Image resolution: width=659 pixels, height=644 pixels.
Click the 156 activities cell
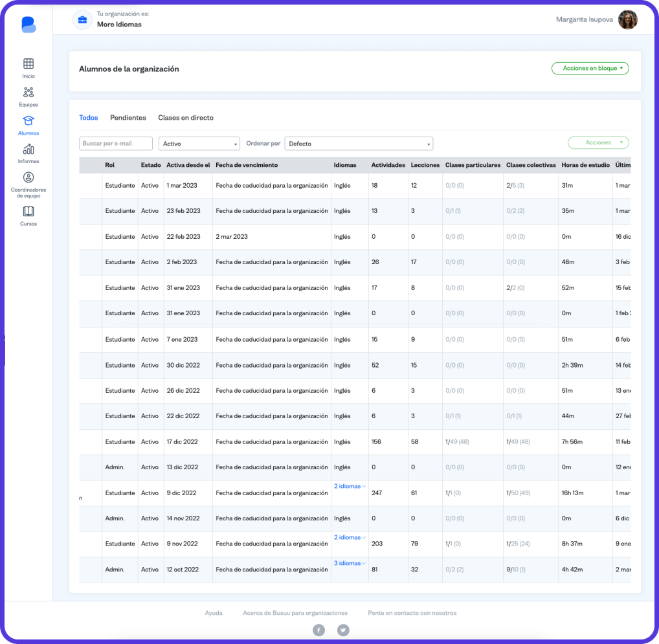(376, 441)
